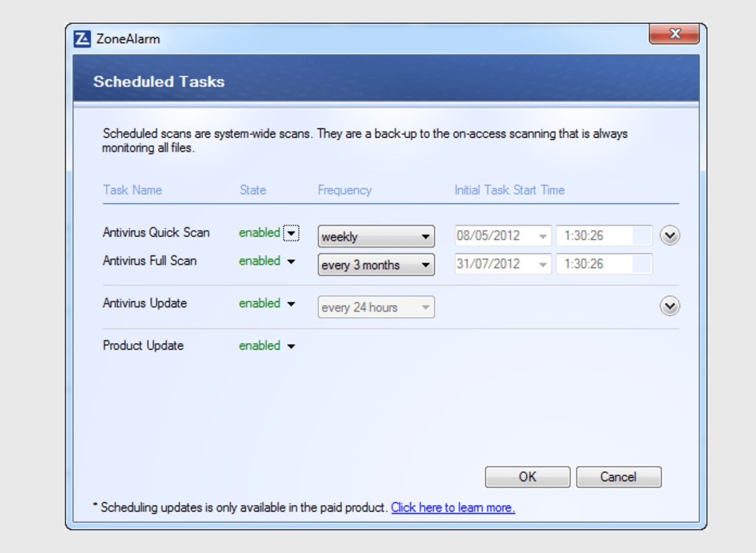The height and width of the screenshot is (553, 756).
Task: Click the 'Antivirus Quick Scan' task name
Action: 156,233
